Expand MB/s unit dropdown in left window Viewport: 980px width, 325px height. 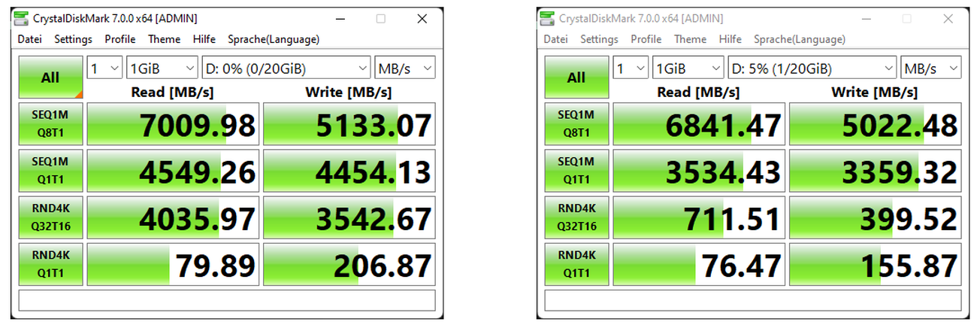coord(405,68)
